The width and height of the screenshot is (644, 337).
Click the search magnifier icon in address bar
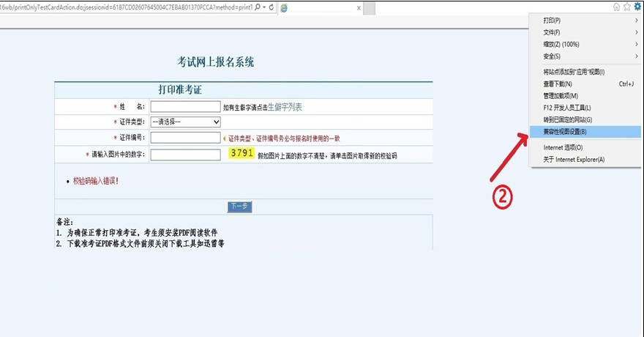[x=259, y=7]
